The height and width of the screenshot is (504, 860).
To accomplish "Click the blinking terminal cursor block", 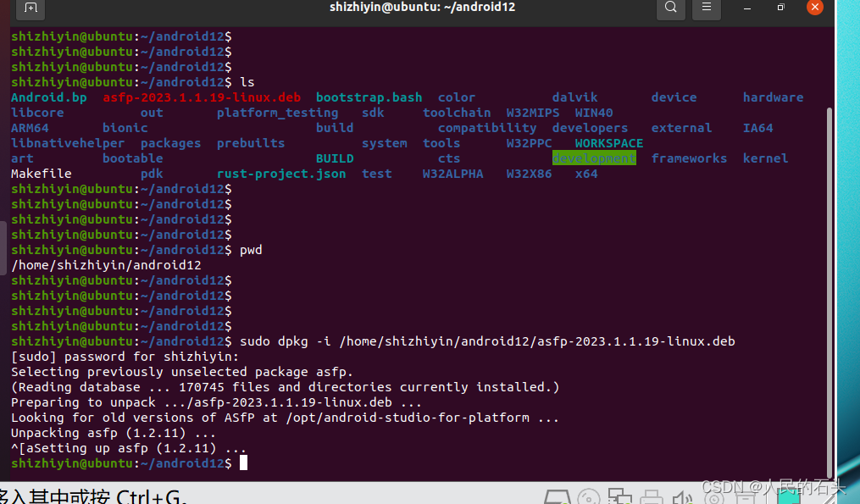I will click(x=244, y=462).
